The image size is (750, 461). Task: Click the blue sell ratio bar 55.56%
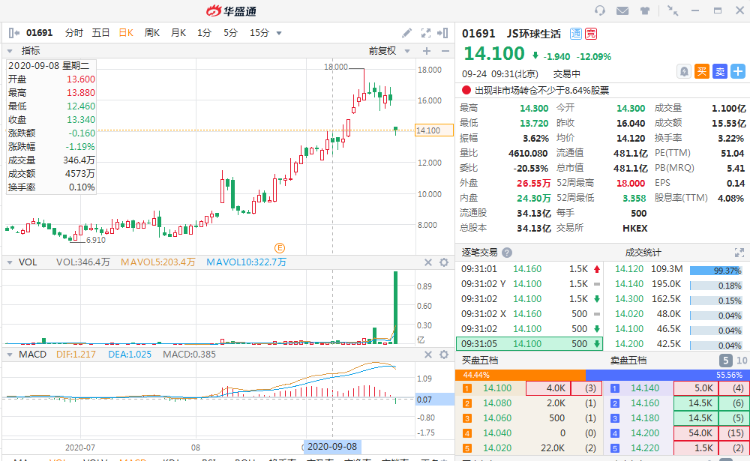(667, 375)
